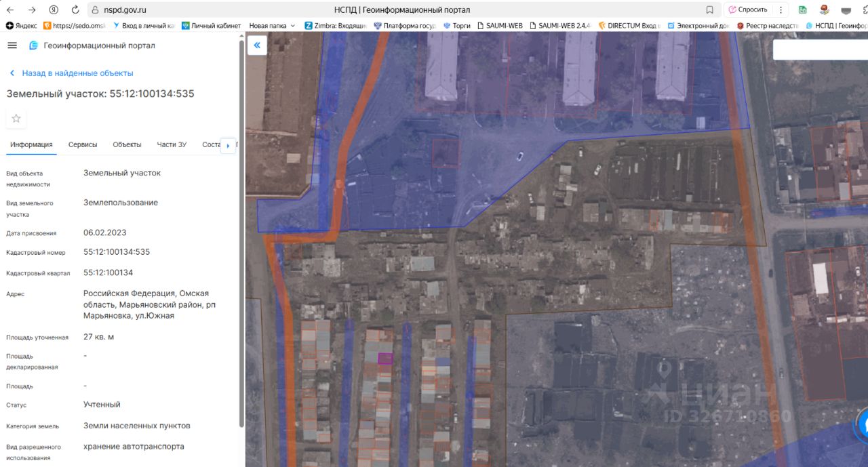This screenshot has height=467, width=868.
Task: Open the https://sedo.omsk bookmark
Action: tap(75, 26)
